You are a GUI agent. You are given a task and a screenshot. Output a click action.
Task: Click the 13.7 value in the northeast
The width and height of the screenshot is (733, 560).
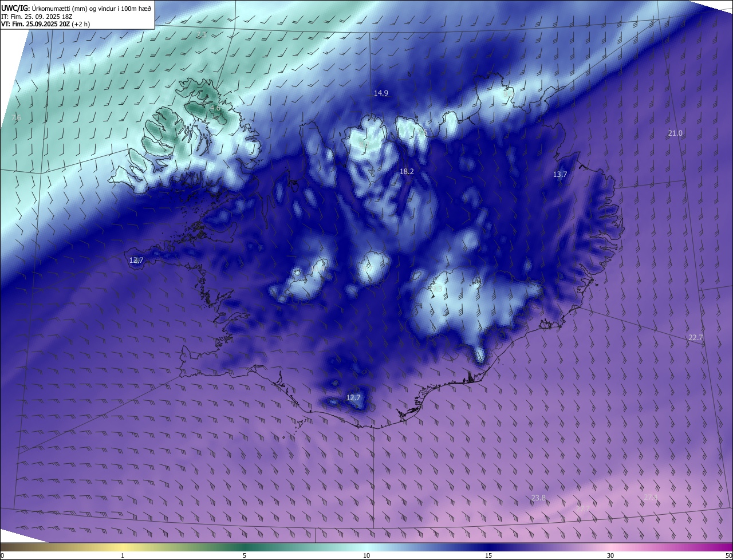click(x=559, y=174)
